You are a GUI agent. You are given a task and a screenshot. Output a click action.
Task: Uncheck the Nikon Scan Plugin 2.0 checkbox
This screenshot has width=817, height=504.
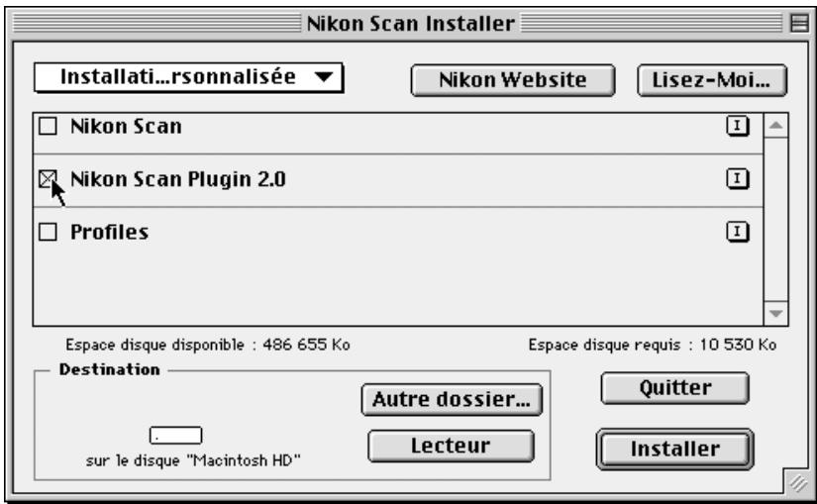click(48, 179)
